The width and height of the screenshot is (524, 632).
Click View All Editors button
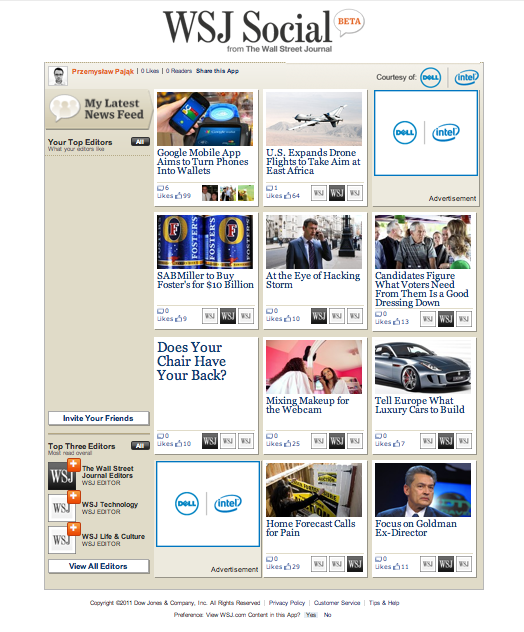click(98, 566)
